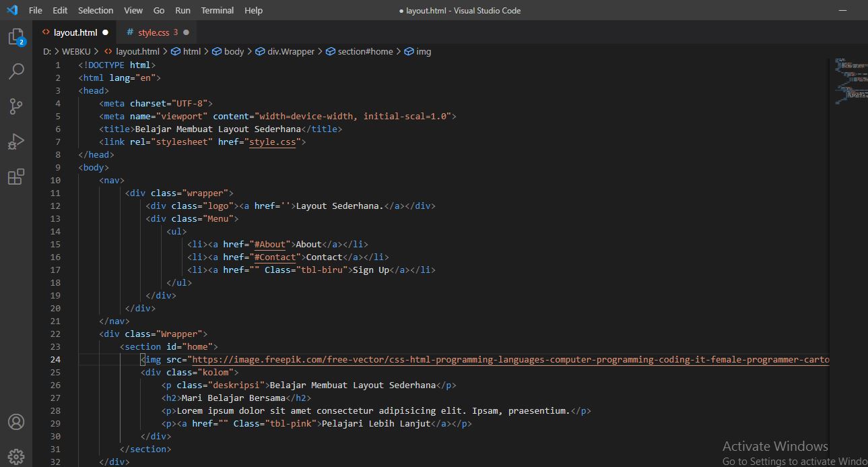Click the #Contact anchor link
This screenshot has height=467, width=868.
tap(276, 257)
